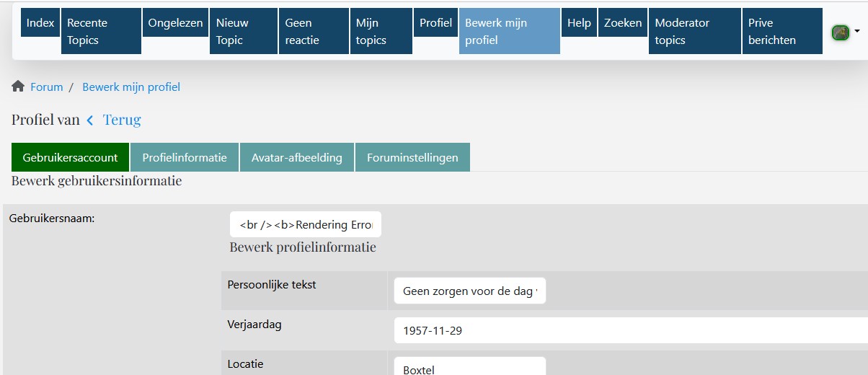The image size is (868, 375).
Task: Open the Foruminstellingen tab
Action: coord(412,158)
